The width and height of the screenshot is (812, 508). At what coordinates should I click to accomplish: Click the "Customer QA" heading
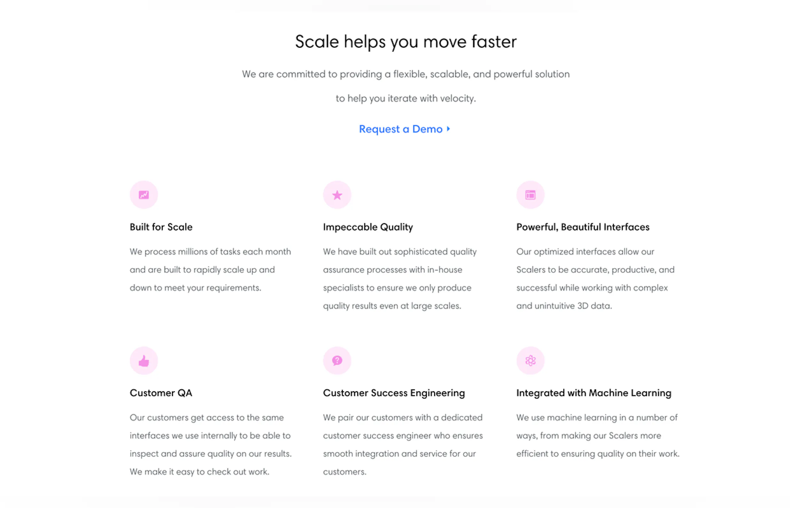(161, 393)
